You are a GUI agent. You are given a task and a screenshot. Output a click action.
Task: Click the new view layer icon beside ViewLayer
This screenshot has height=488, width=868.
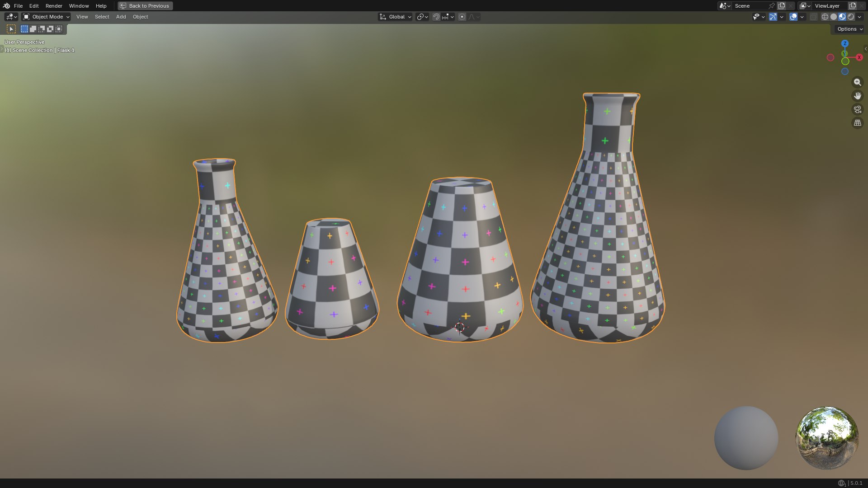[x=853, y=6]
